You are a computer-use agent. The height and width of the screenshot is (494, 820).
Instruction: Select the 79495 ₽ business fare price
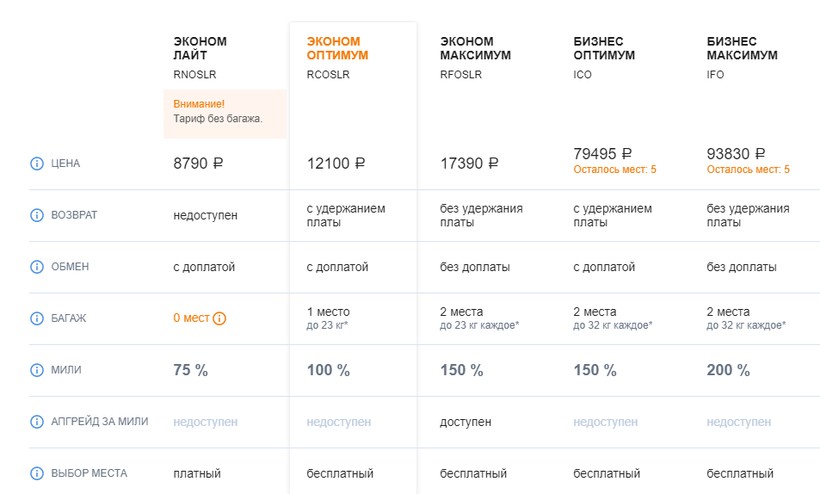click(603, 154)
